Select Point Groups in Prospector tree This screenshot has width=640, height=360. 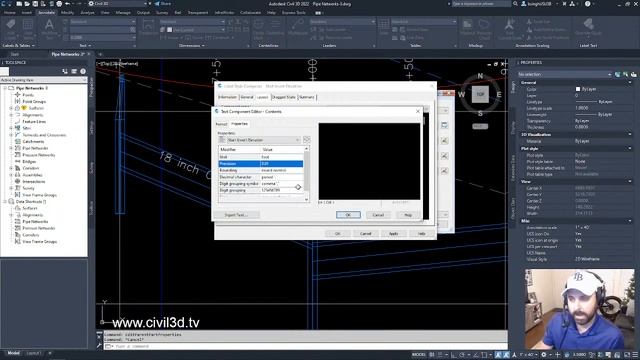pos(34,102)
